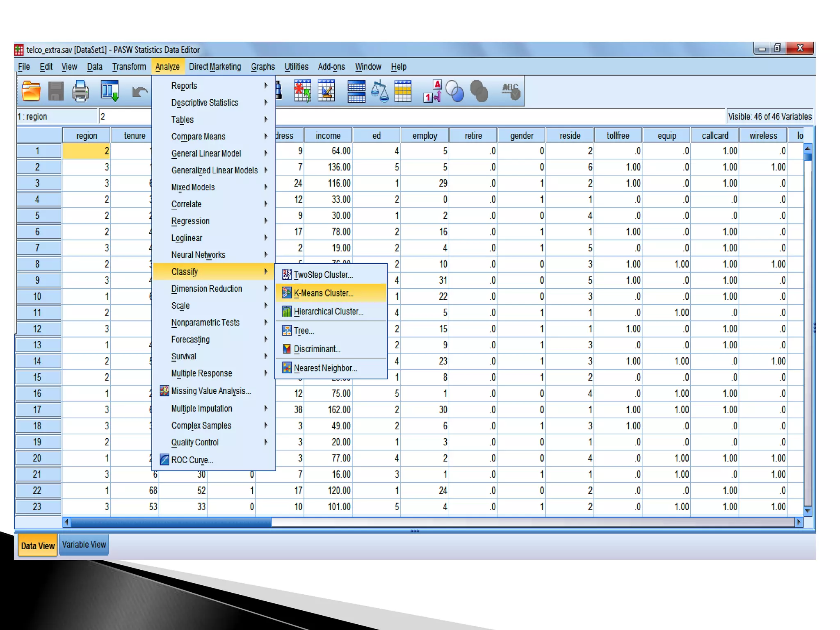The width and height of the screenshot is (840, 630).
Task: Click the Weight Cases scales icon
Action: coord(379,91)
